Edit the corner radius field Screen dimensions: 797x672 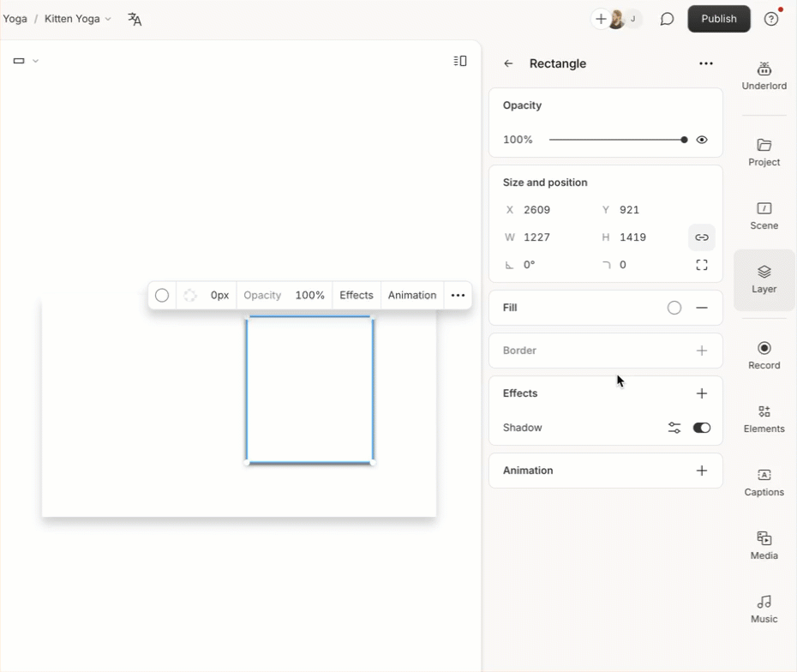pos(623,265)
